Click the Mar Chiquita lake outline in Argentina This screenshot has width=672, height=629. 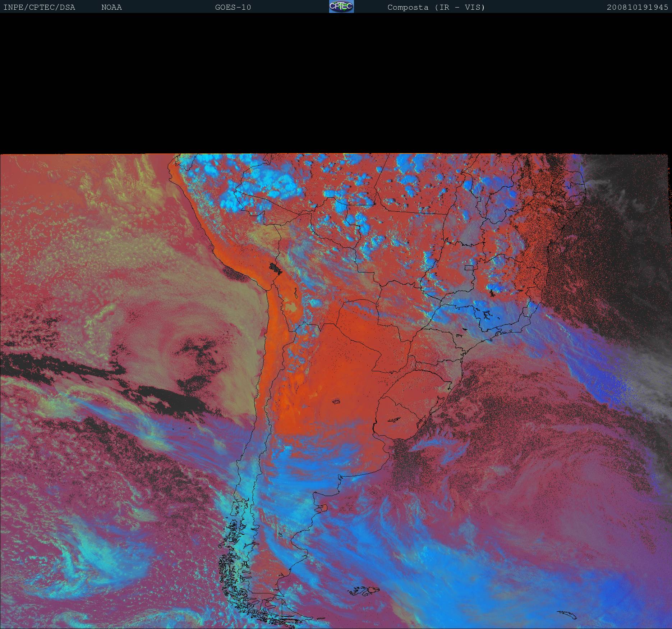coord(337,401)
